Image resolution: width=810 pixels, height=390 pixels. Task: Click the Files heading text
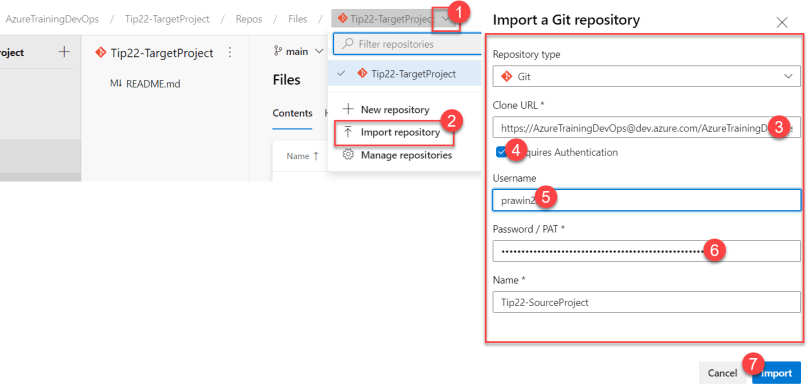tap(287, 80)
